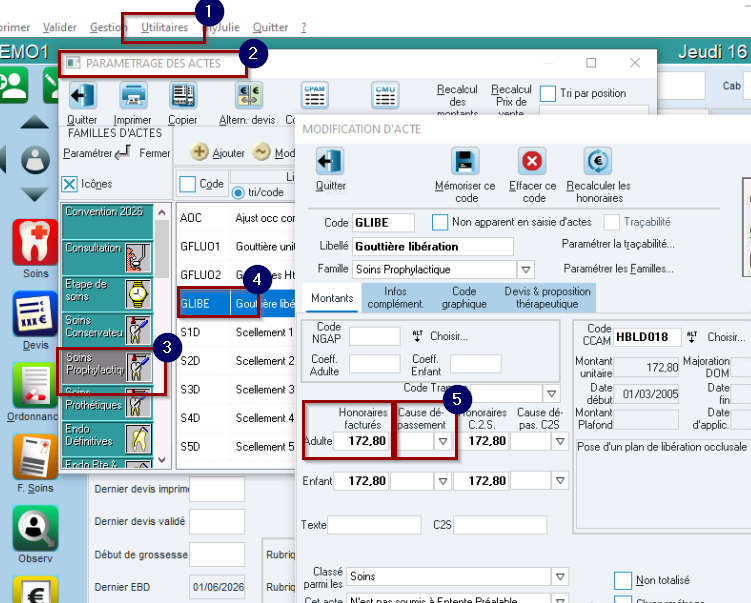Click the families list scrollbar down arrow
The image size is (751, 603).
coord(162,460)
